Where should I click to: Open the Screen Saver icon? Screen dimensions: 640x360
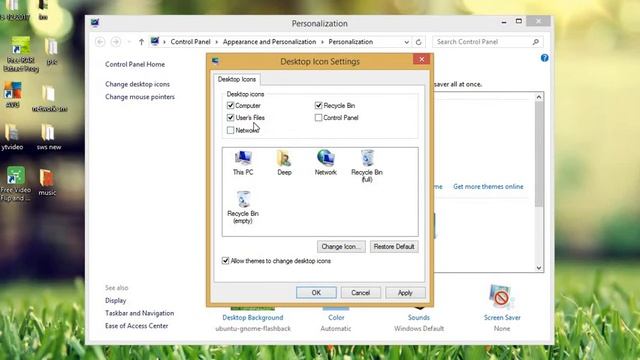[x=502, y=297]
